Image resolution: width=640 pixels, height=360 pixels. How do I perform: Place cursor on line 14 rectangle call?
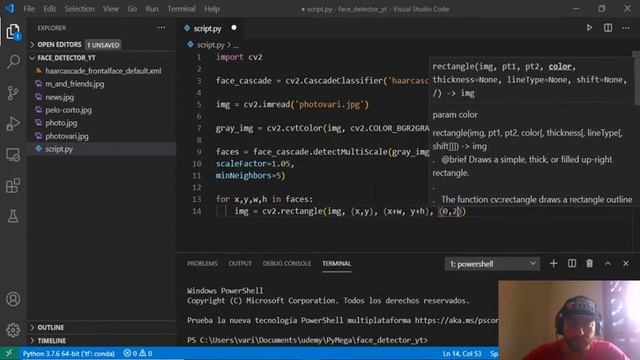[x=350, y=211]
